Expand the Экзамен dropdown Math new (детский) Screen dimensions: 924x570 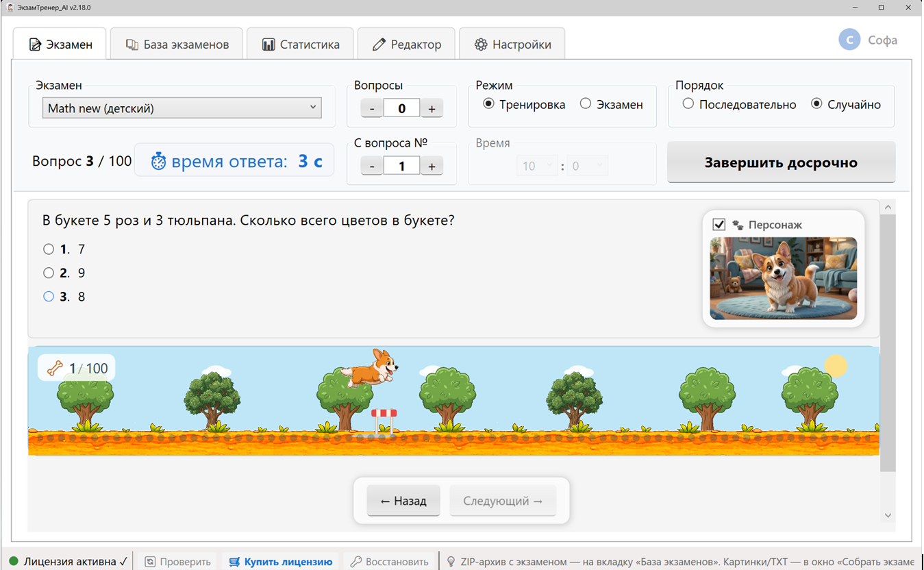click(x=182, y=108)
